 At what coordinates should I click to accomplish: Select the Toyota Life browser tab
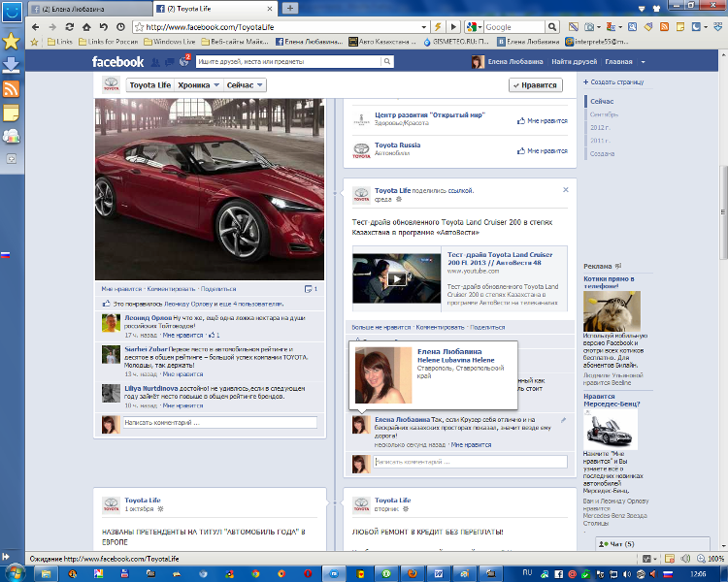point(215,9)
